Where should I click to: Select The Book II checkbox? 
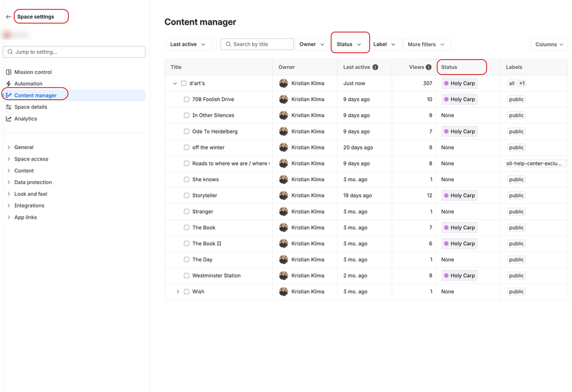186,244
